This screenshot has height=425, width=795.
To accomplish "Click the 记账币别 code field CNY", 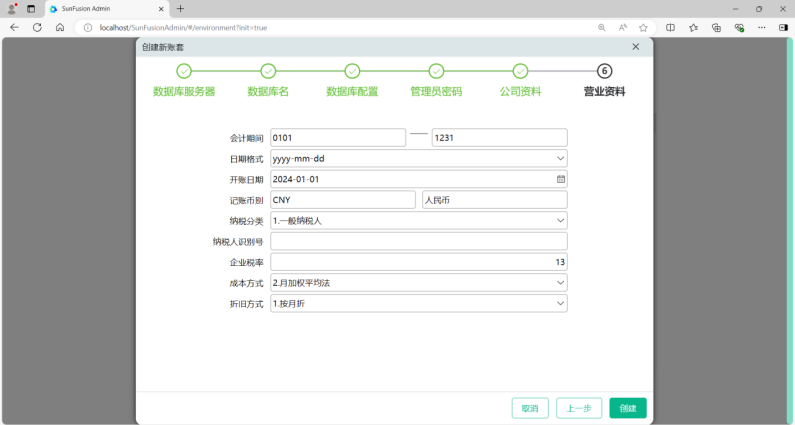I will (x=343, y=200).
